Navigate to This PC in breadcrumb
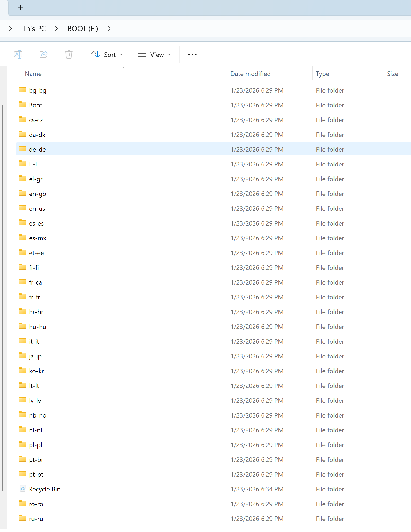 (x=34, y=28)
